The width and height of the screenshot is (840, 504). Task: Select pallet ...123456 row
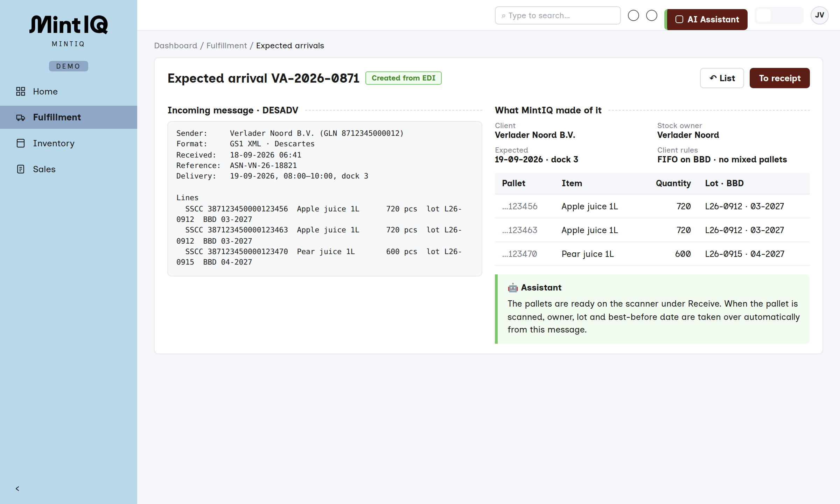coord(652,206)
